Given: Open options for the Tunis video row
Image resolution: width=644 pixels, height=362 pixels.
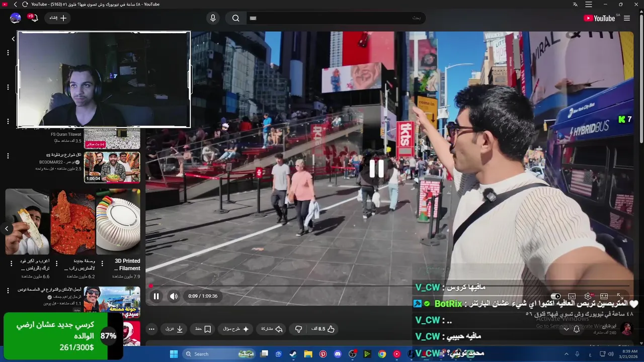Looking at the screenshot, I should (x=8, y=291).
